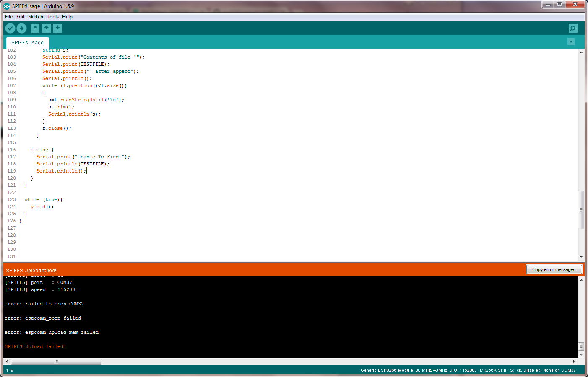This screenshot has width=588, height=377.
Task: Click the red 'SPIFFS Upload failed!' console line
Action: pos(35,346)
